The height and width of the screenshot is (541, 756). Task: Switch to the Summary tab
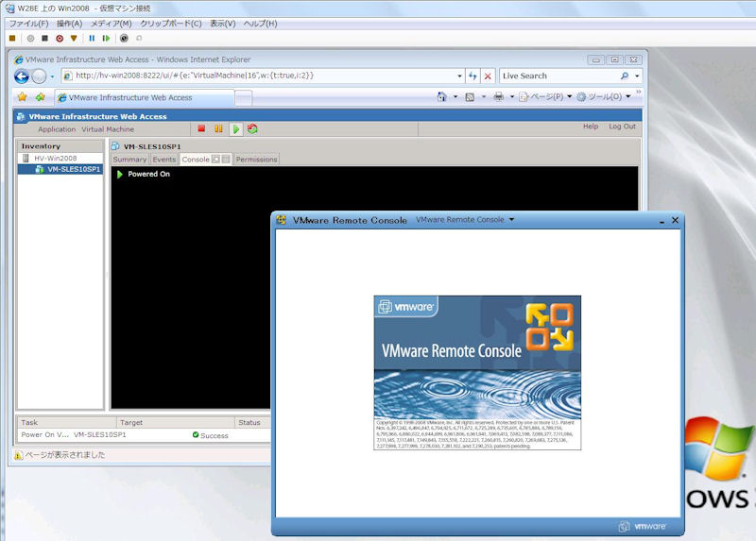129,160
